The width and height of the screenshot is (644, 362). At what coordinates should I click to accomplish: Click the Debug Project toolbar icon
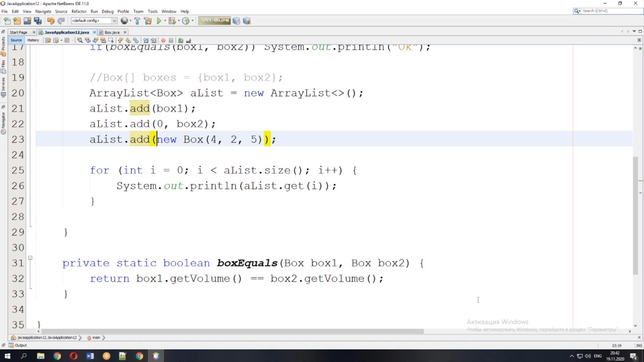tap(172, 21)
